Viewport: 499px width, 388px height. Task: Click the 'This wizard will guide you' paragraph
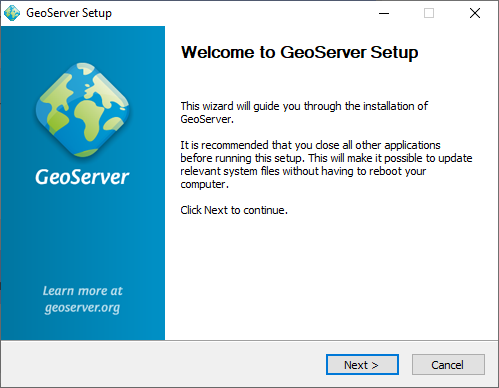click(x=304, y=112)
